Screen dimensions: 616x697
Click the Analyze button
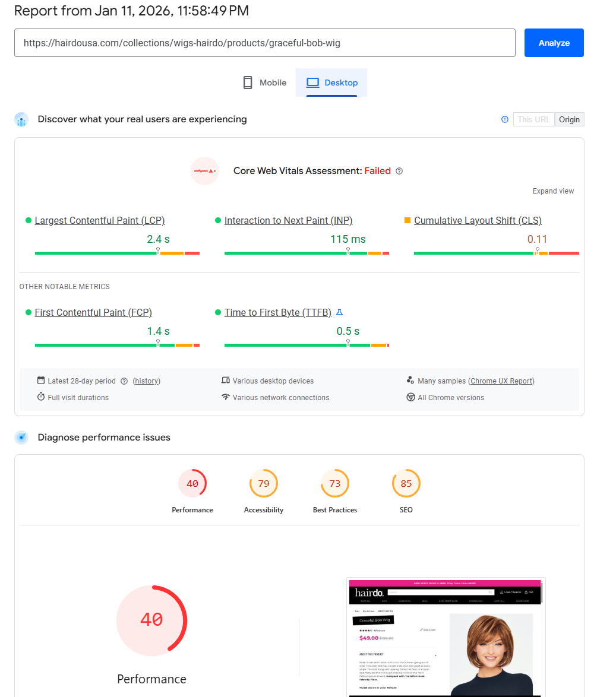pyautogui.click(x=554, y=43)
